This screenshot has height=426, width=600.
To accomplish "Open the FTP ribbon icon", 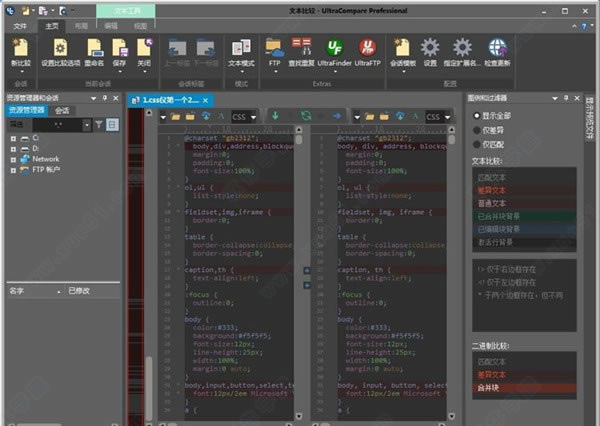I will (x=275, y=47).
